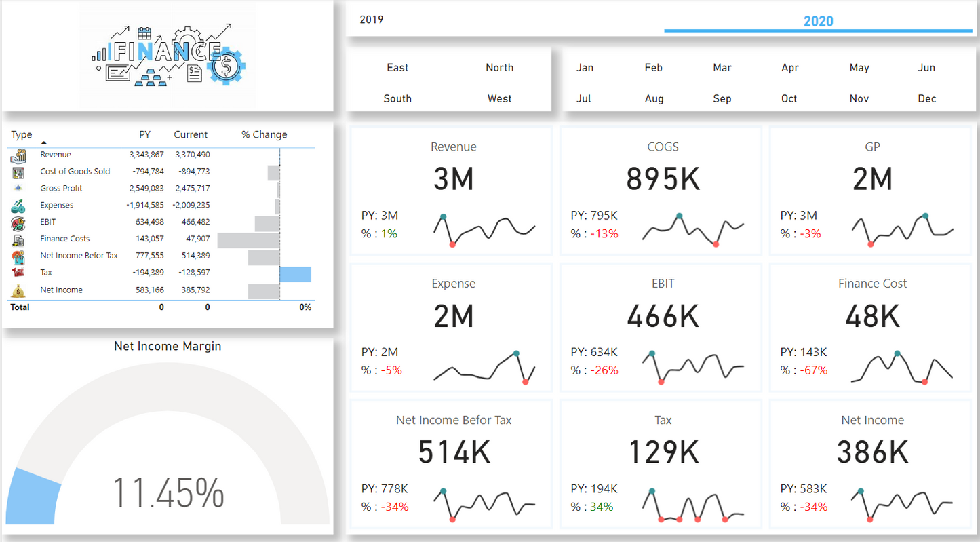The height and width of the screenshot is (542, 980).
Task: Sort table by Current column header
Action: point(191,134)
